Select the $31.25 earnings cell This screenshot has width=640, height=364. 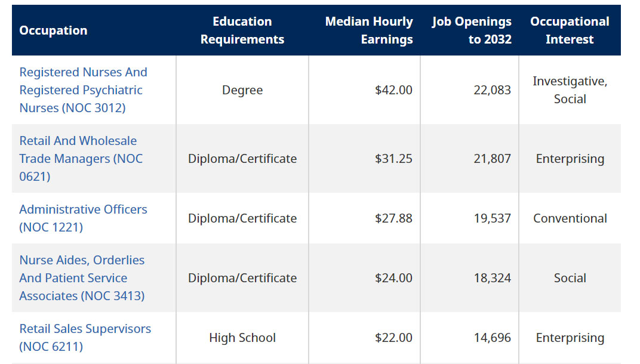click(x=365, y=158)
